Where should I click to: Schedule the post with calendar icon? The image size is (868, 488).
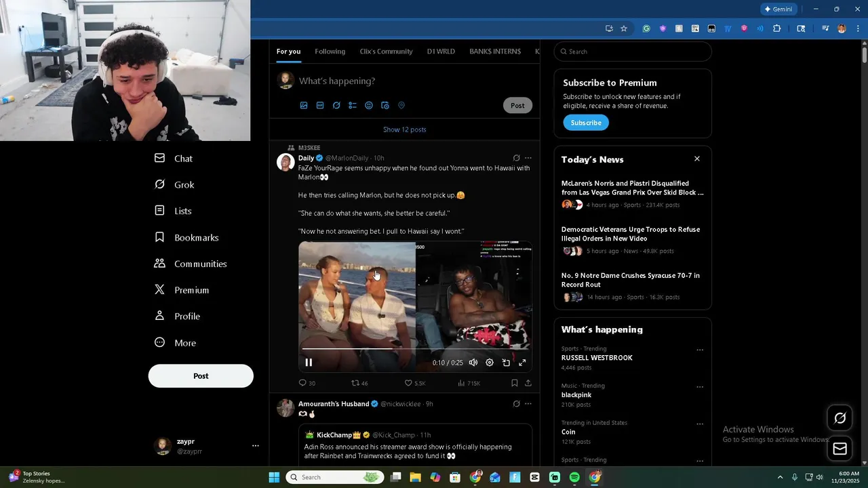[x=385, y=106]
